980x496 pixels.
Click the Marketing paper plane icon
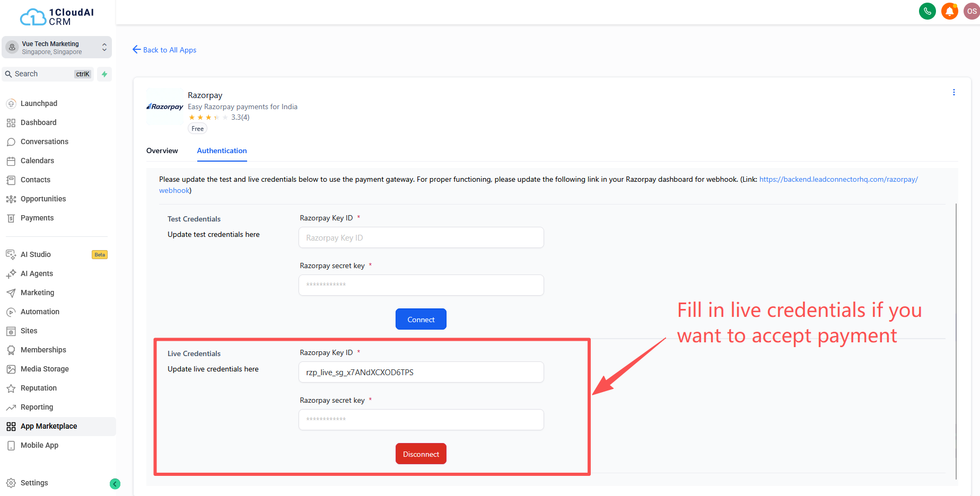click(11, 293)
